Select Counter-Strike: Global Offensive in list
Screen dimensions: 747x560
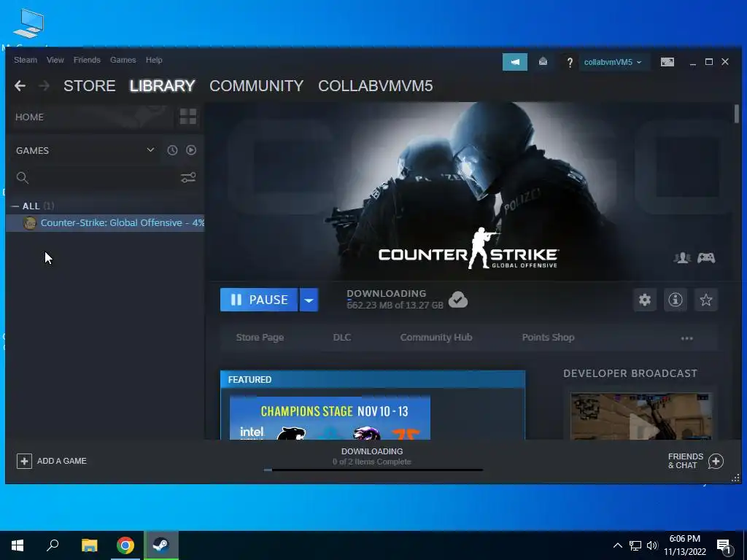(105, 223)
